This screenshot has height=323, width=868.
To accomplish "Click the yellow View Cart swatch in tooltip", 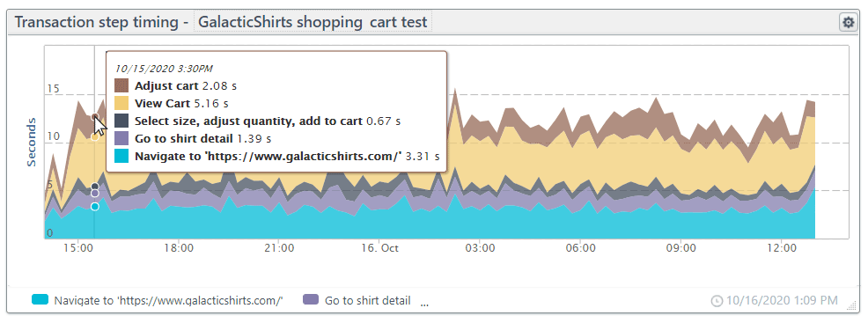I will 121,103.
